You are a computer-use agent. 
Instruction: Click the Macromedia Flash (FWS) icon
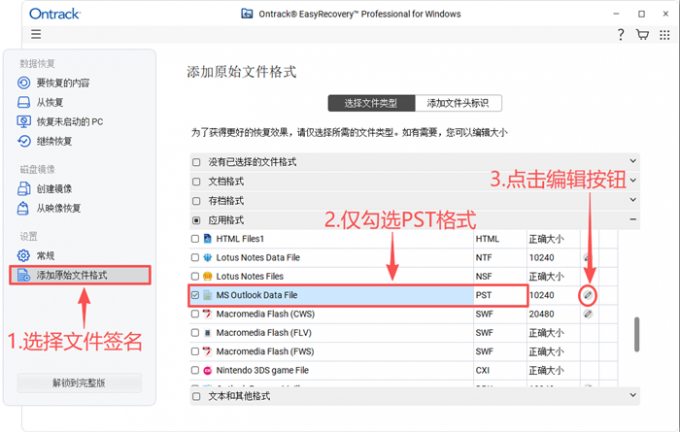[x=208, y=351]
